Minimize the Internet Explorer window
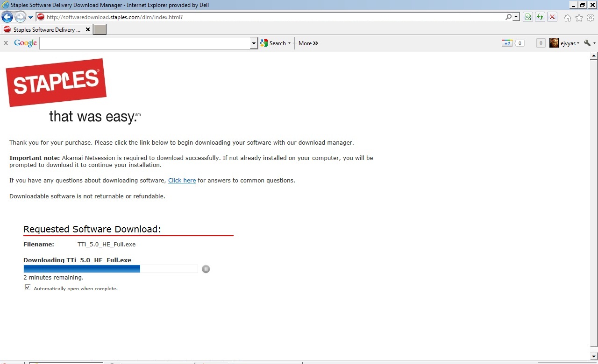 pyautogui.click(x=573, y=5)
